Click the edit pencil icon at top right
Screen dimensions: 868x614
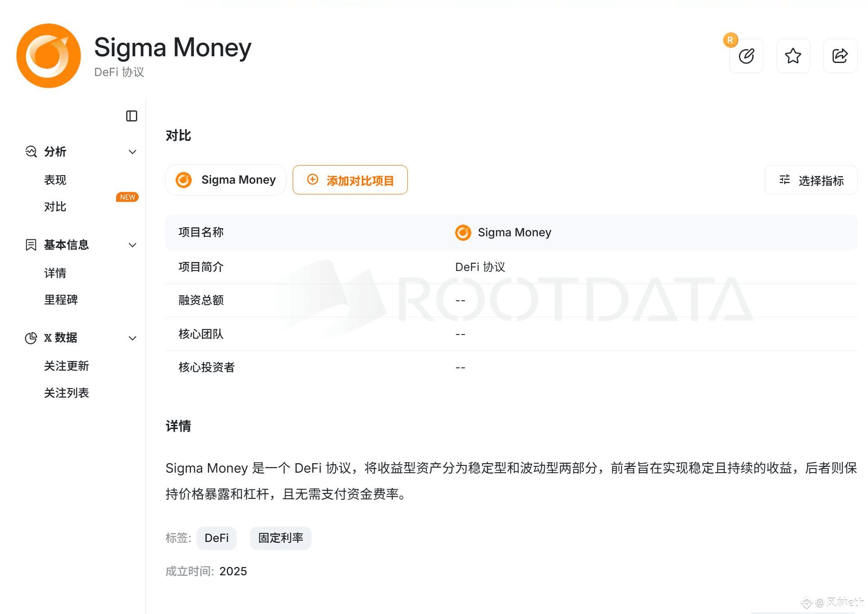pyautogui.click(x=746, y=56)
